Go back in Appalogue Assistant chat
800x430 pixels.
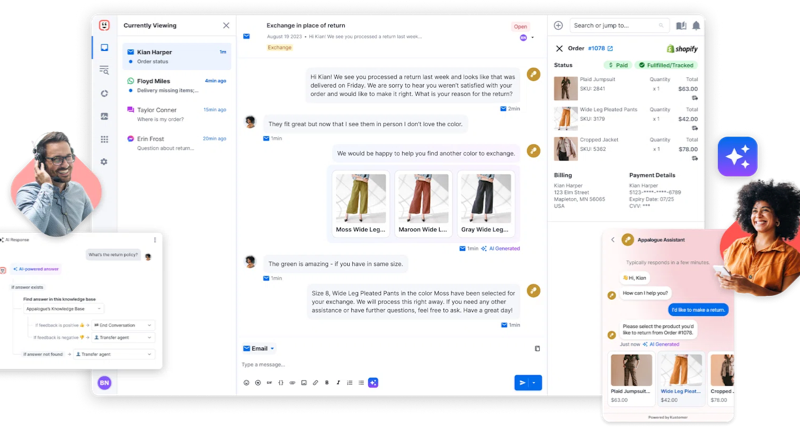coord(613,240)
